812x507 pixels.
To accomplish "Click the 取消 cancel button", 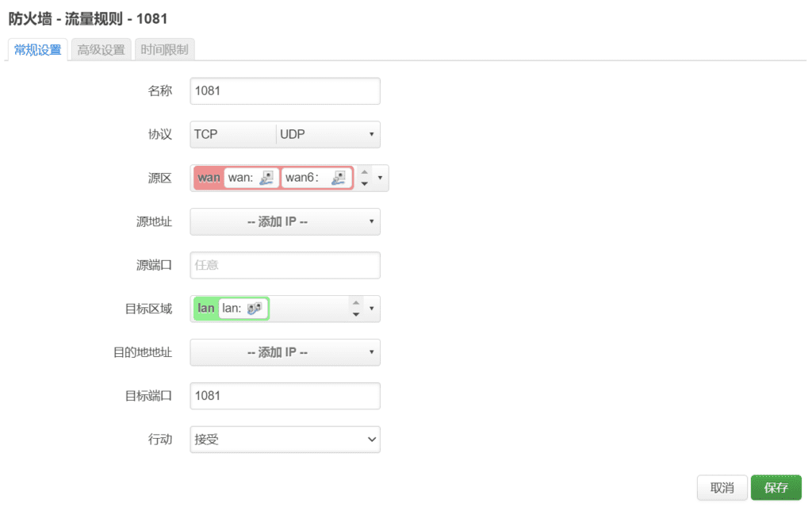I will 722,487.
